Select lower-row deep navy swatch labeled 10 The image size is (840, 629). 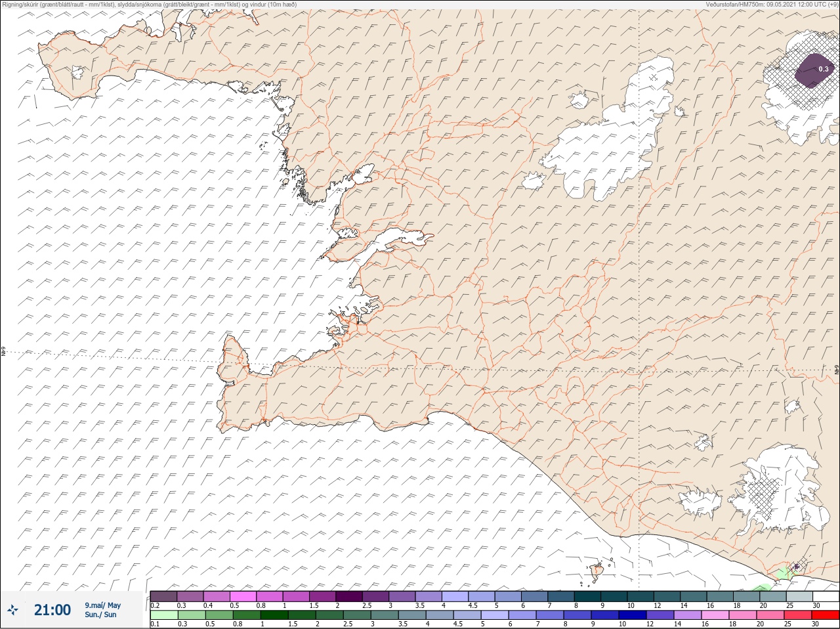coord(632,615)
